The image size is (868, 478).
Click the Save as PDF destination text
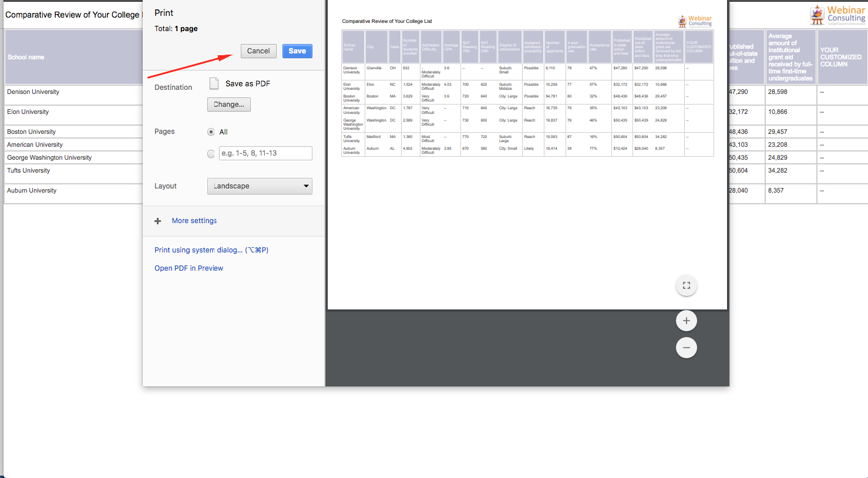pos(248,84)
